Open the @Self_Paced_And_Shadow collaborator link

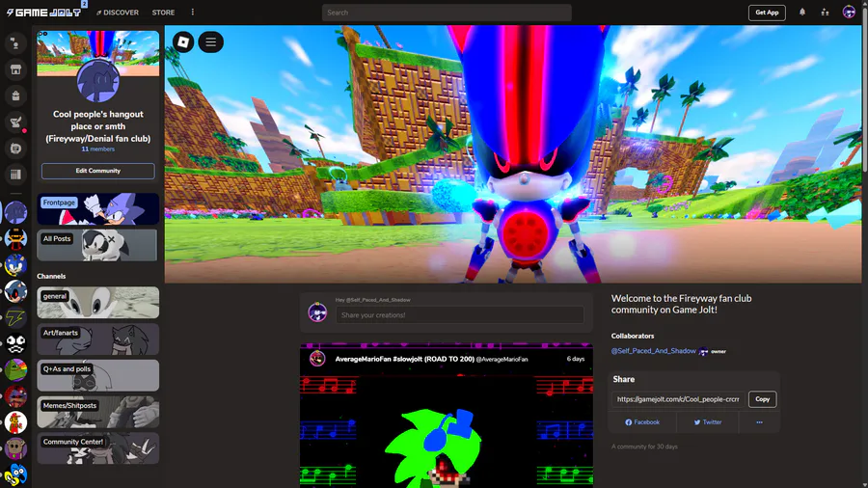[x=653, y=351]
